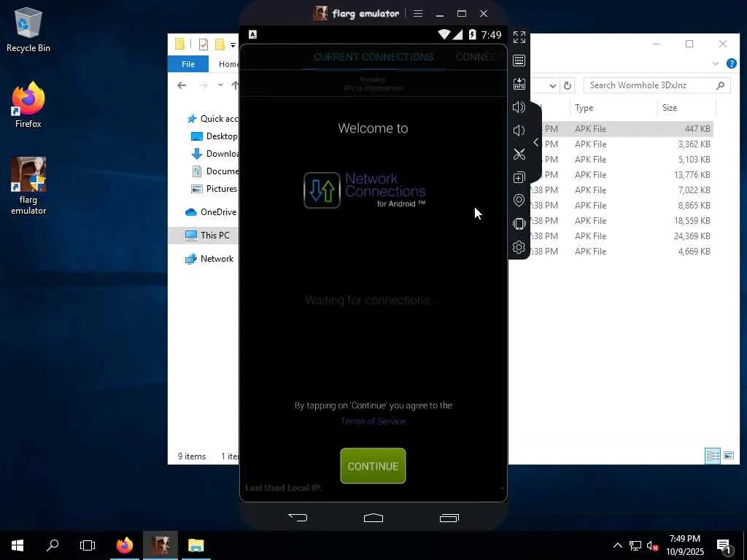
Task: Expand the Explorer ribbon chevron
Action: point(715,64)
